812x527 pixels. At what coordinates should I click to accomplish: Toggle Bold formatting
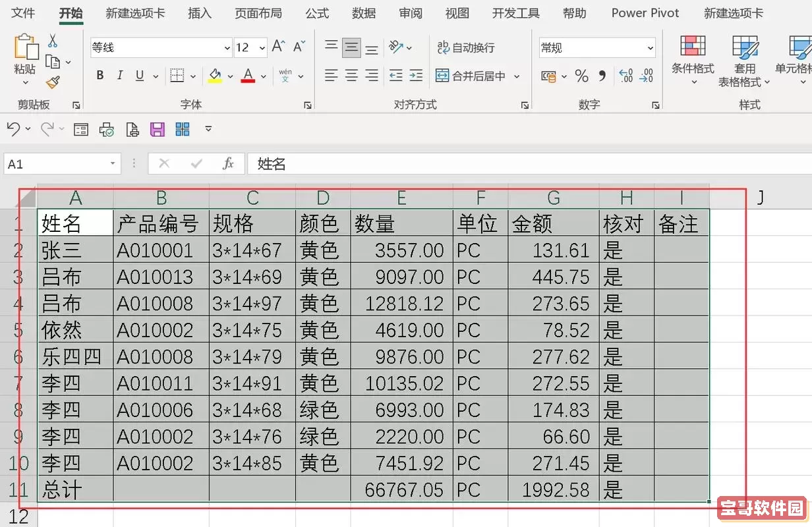pyautogui.click(x=100, y=76)
